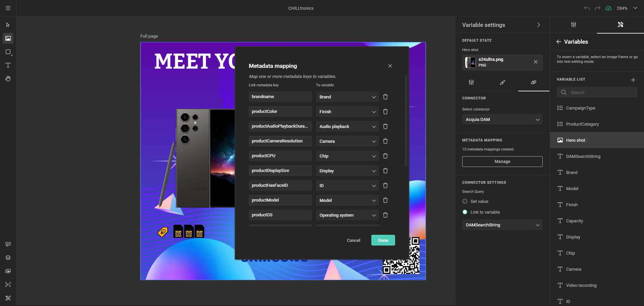
Task: Open the variable general settings tab
Action: (471, 82)
